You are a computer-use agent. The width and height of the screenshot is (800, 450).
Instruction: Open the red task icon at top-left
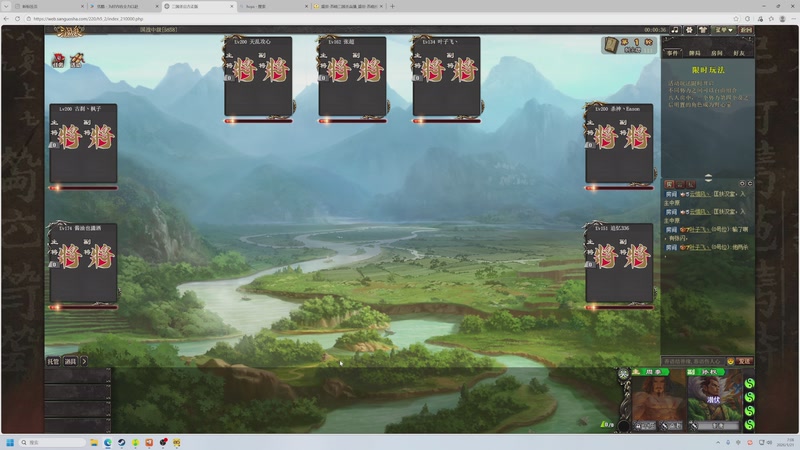(x=58, y=60)
